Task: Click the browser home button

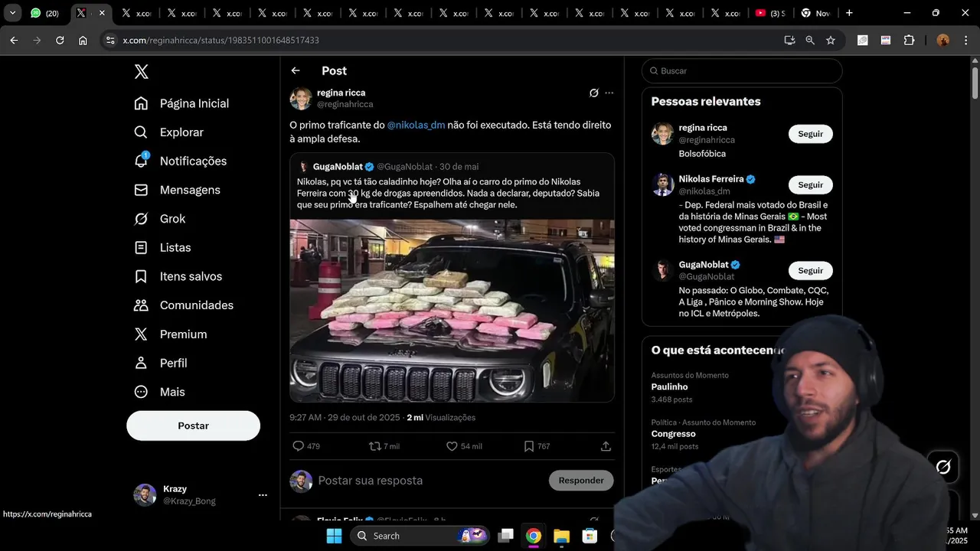Action: point(83,41)
